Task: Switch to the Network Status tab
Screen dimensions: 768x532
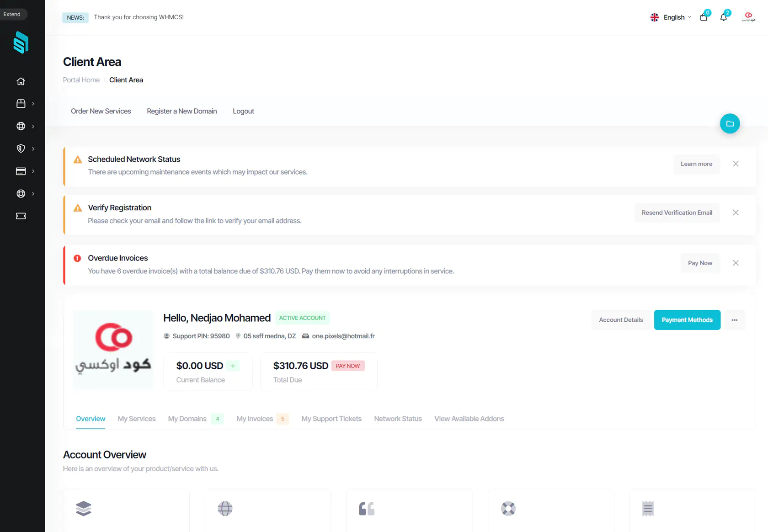Action: pyautogui.click(x=398, y=419)
